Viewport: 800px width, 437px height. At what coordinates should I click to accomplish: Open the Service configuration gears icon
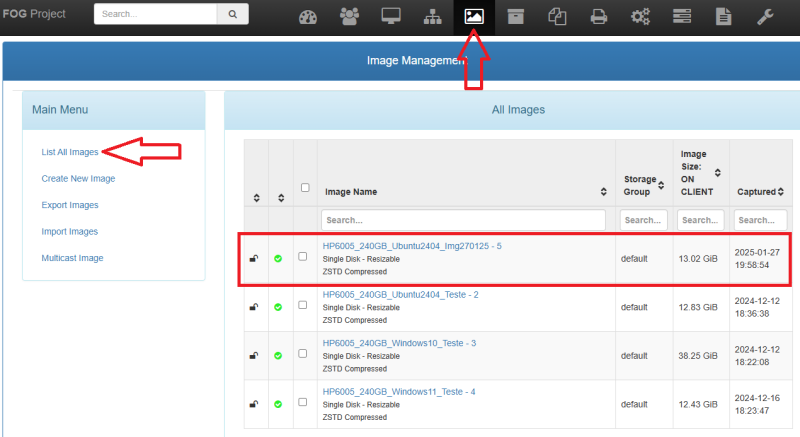point(640,17)
